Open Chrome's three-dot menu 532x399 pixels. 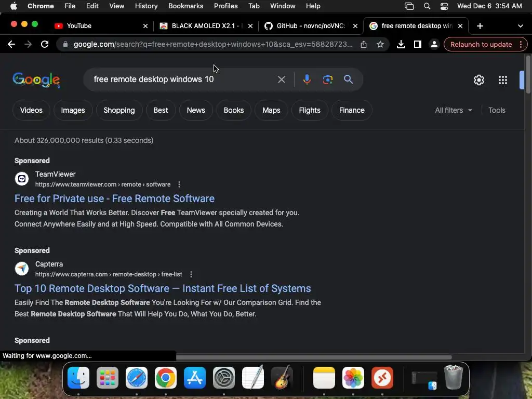(x=521, y=44)
